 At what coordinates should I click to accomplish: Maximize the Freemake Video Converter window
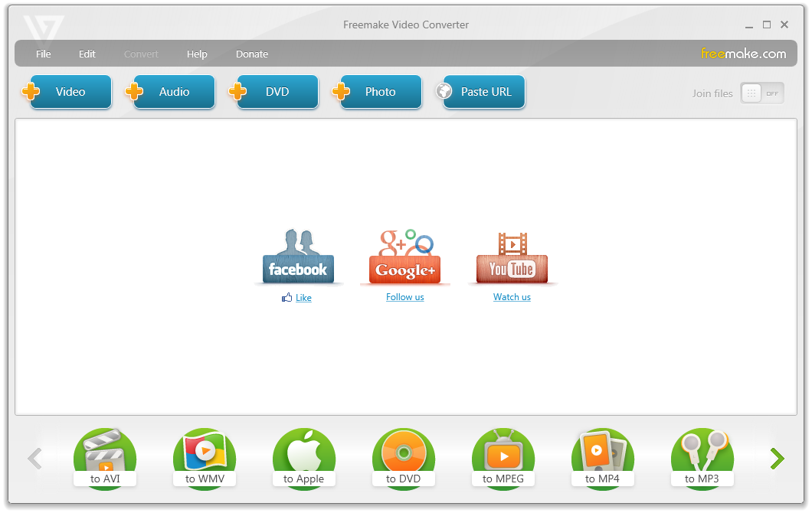767,25
